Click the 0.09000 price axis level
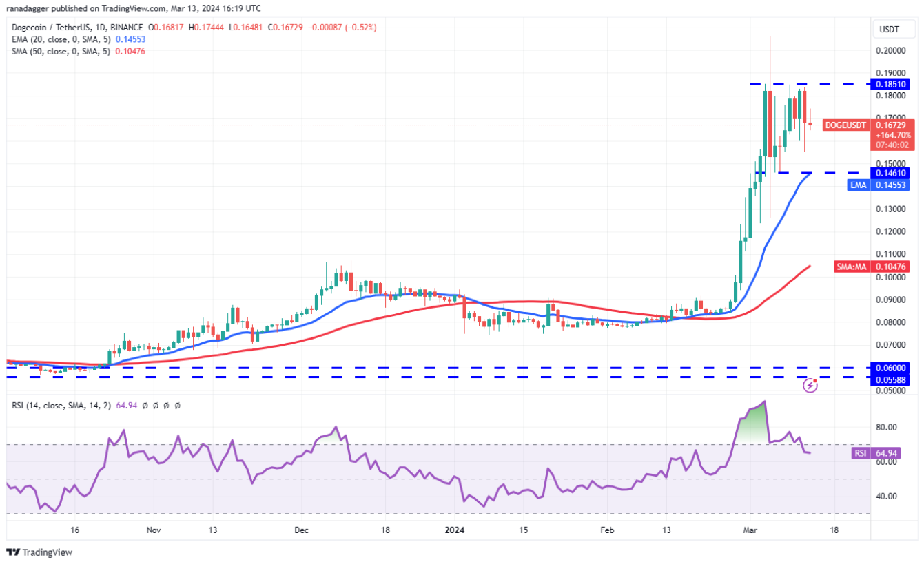The width and height of the screenshot is (924, 564). (890, 300)
